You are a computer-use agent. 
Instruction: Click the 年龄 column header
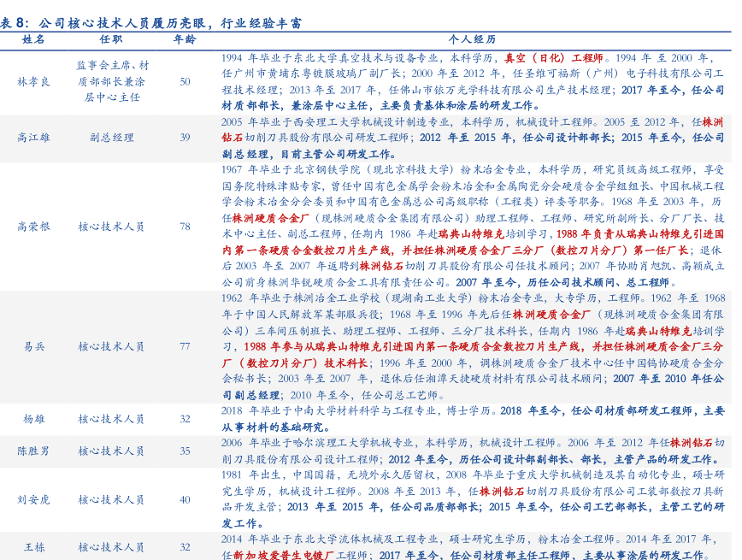(x=185, y=39)
